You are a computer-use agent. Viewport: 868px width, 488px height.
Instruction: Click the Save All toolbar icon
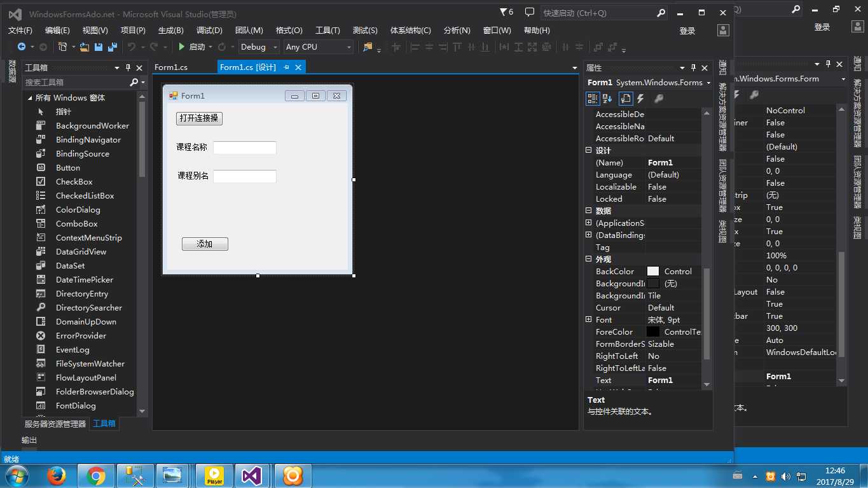coord(113,47)
